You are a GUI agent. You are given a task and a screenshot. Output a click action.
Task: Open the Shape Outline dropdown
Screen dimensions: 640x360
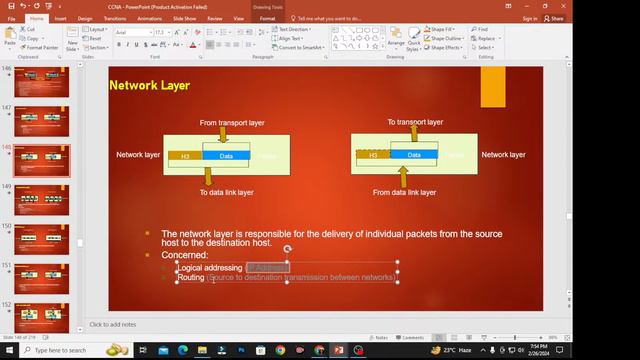tap(444, 38)
